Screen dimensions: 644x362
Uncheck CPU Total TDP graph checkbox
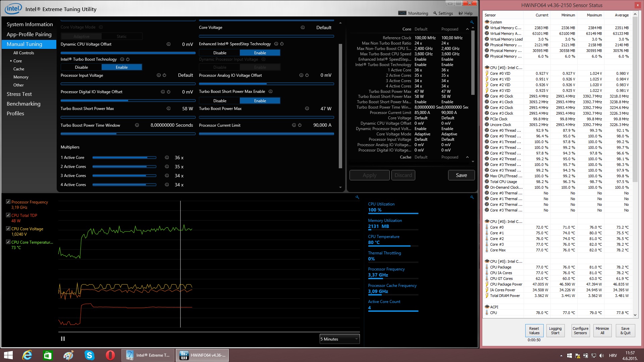[8, 215]
